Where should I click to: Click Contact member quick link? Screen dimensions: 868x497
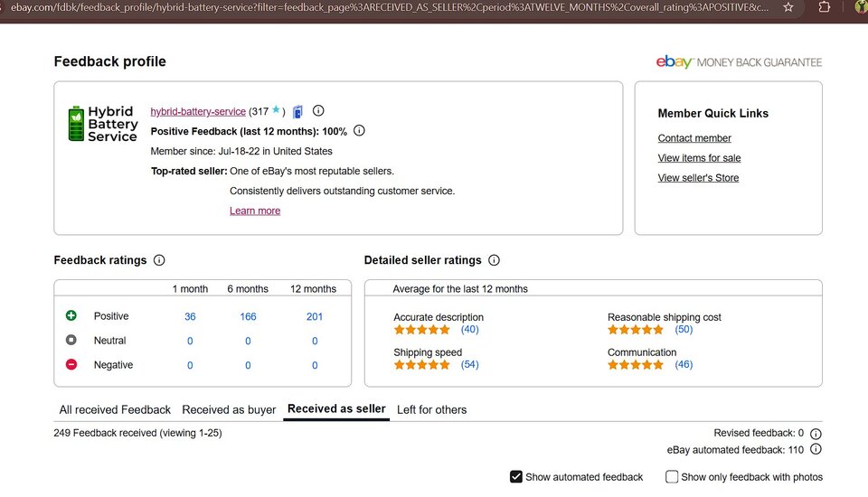[x=694, y=138]
